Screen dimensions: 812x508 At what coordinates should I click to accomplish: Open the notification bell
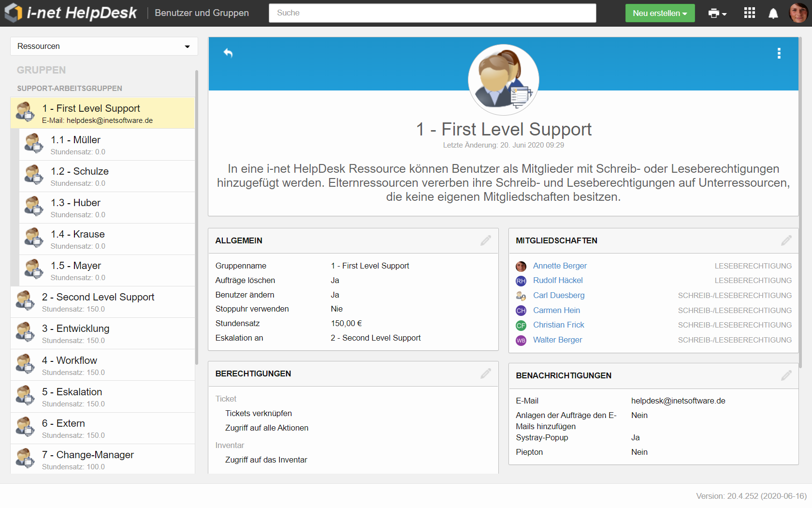point(773,14)
